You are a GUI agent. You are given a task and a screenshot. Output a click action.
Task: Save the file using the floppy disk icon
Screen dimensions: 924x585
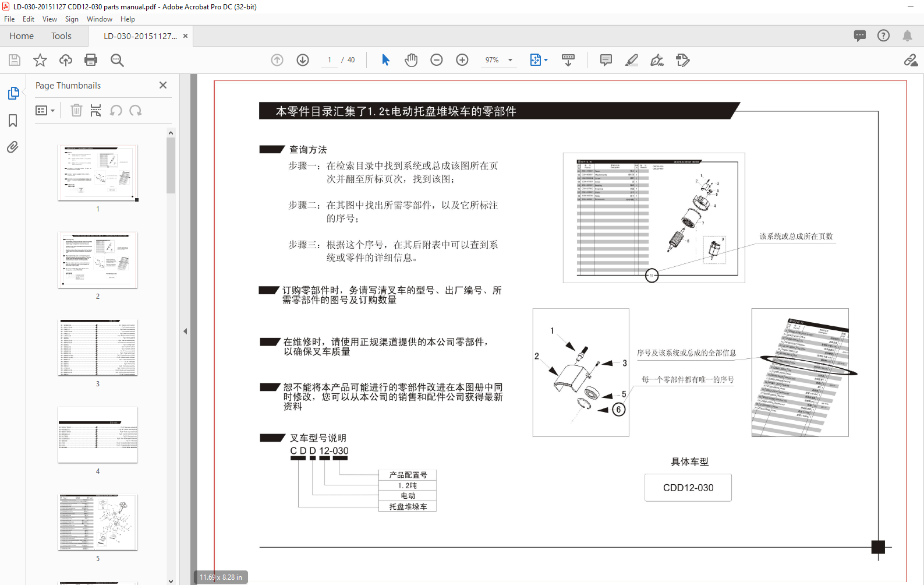15,60
